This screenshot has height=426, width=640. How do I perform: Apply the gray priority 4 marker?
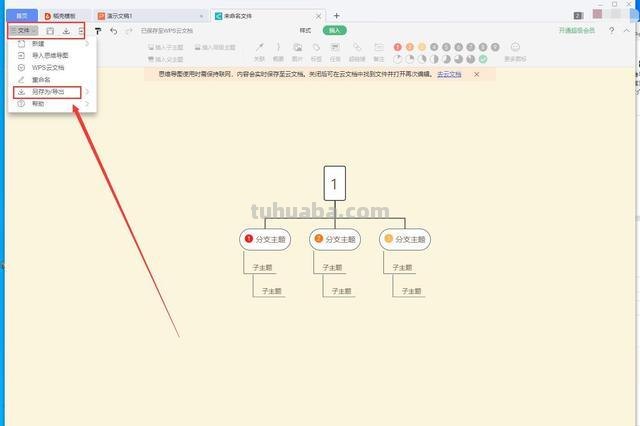[x=434, y=47]
